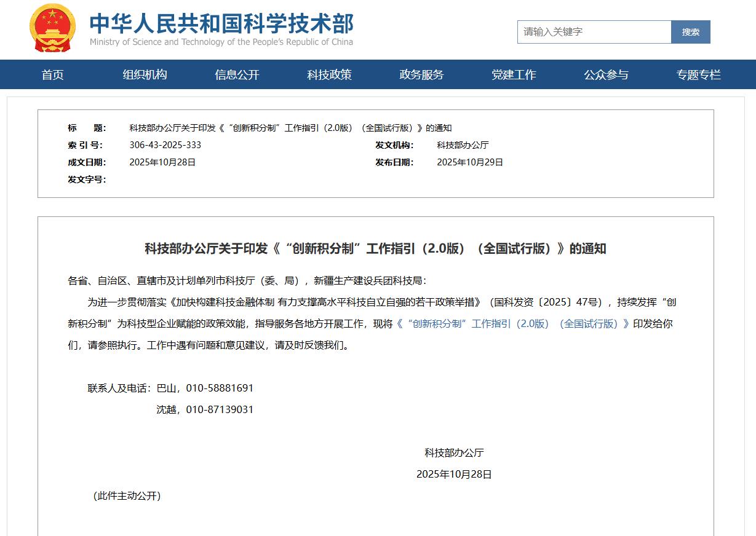Click the bold notice heading above the body
The height and width of the screenshot is (536, 756).
pos(375,249)
